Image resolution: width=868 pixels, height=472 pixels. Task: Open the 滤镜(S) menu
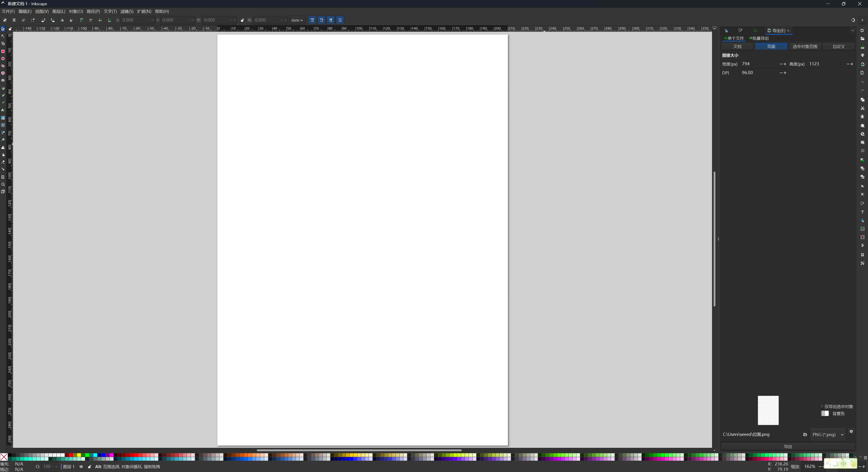click(126, 11)
